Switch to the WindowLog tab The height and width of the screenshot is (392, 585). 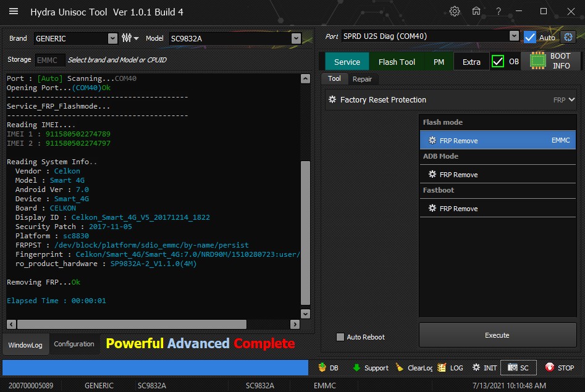pos(25,344)
